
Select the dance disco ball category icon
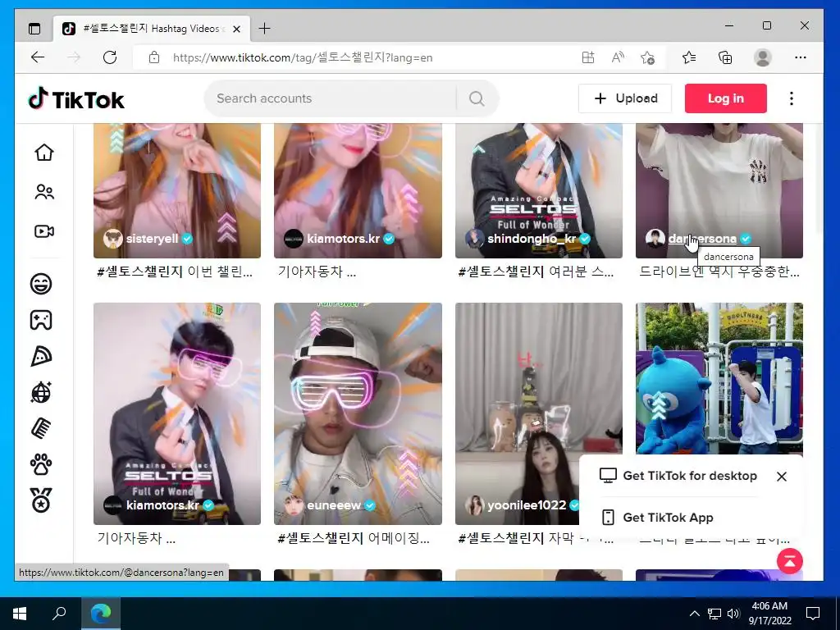click(41, 392)
